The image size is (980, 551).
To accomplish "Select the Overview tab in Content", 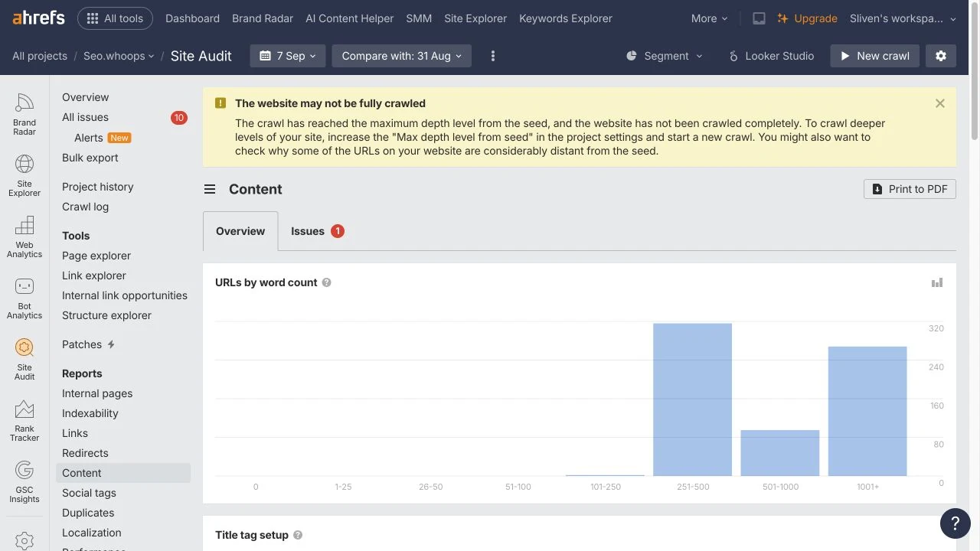I will 240,231.
